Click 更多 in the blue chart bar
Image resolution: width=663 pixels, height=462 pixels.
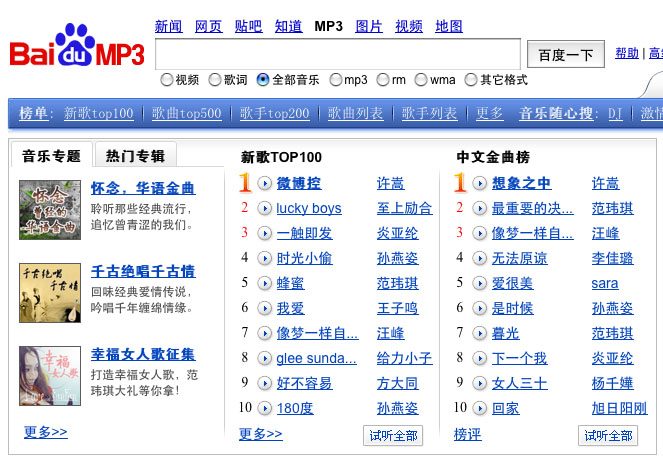pos(489,113)
